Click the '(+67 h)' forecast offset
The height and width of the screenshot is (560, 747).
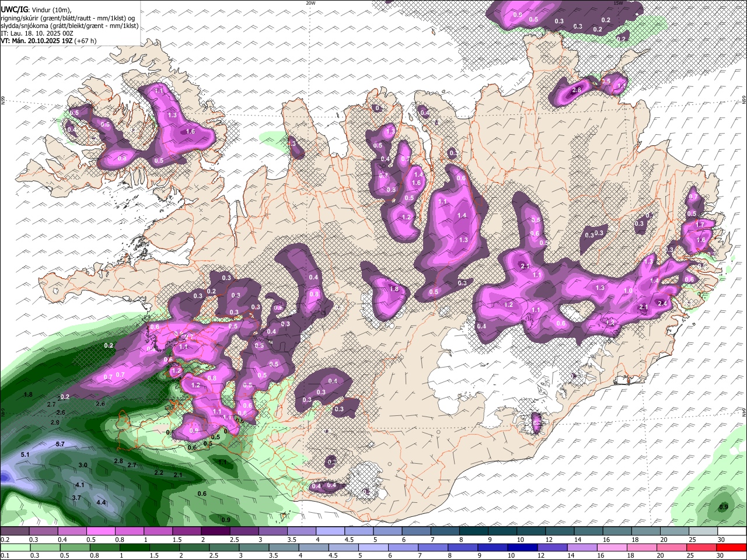tap(85, 41)
